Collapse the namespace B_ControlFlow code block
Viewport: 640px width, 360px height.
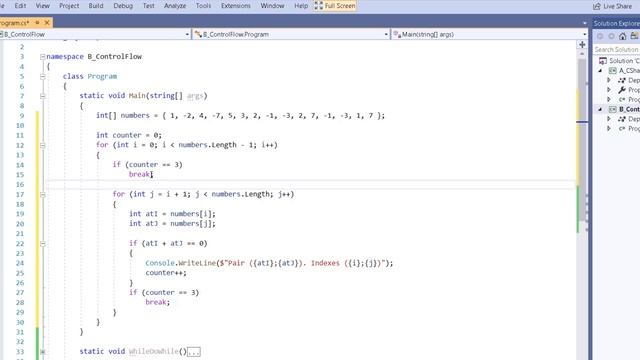42,57
